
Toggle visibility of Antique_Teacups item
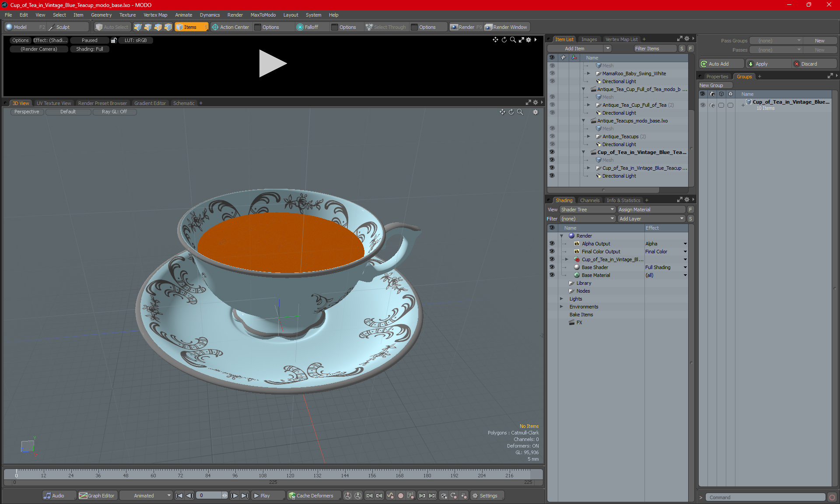point(552,136)
